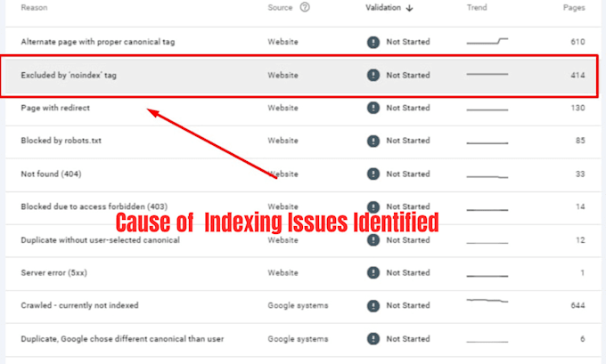The image size is (606, 364).
Task: Click the page count 610
Action: (577, 42)
